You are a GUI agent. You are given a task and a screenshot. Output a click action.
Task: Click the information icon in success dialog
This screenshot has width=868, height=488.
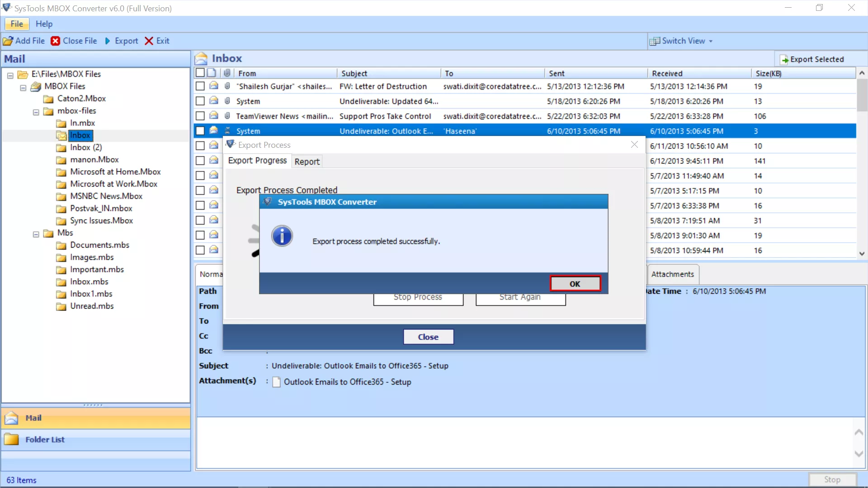(282, 236)
